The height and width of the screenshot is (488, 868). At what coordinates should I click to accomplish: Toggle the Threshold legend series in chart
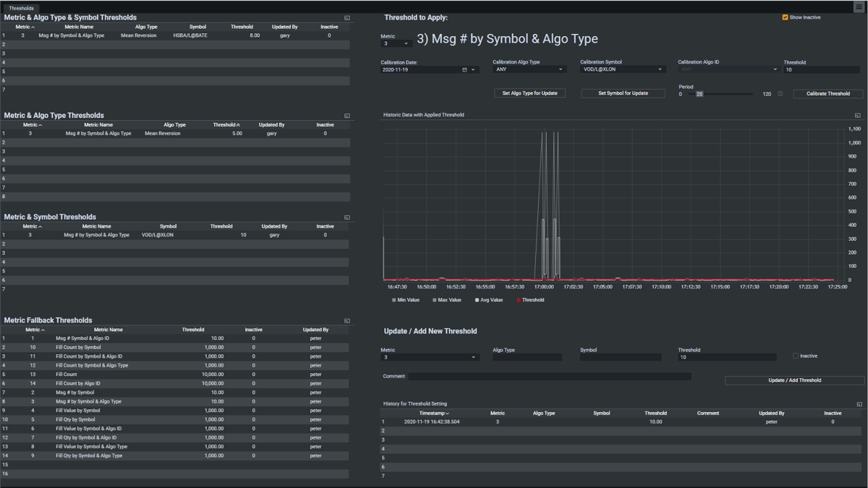coord(530,300)
